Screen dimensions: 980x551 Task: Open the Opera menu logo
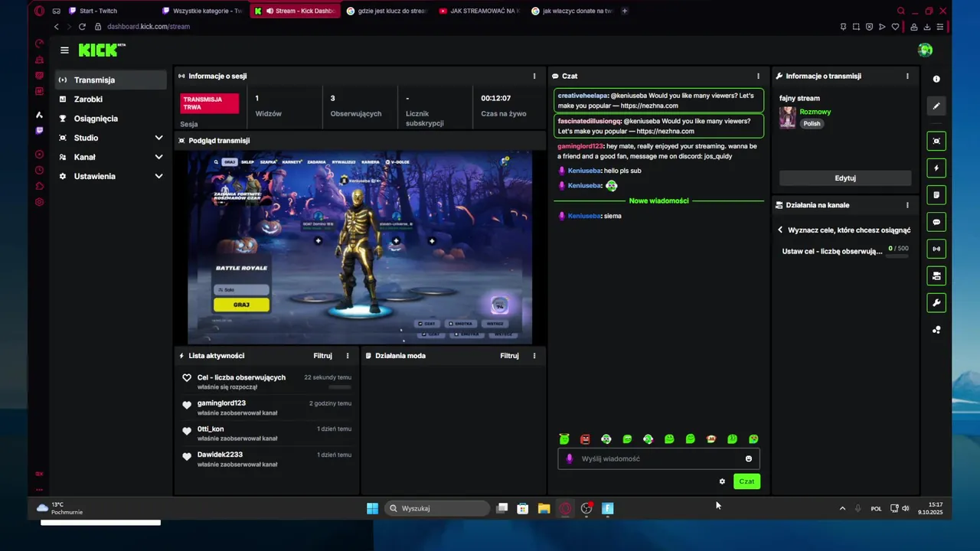pyautogui.click(x=39, y=11)
